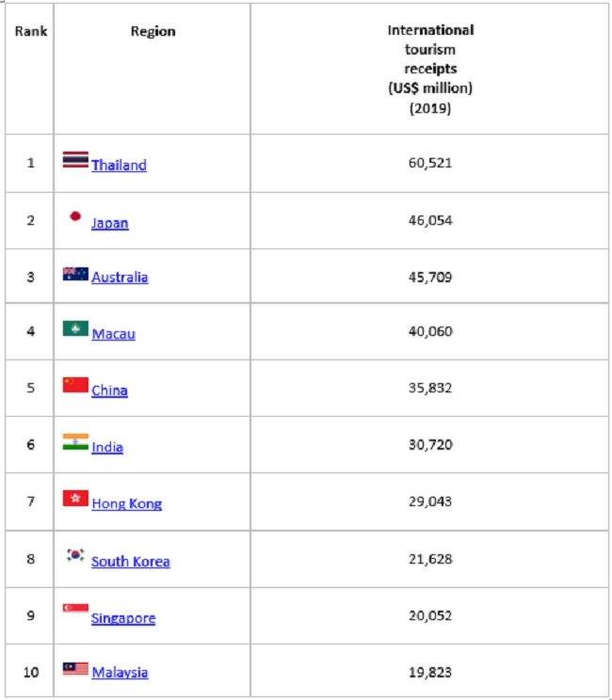612x700 pixels.
Task: Follow the Singapore hyperlink
Action: click(x=123, y=618)
